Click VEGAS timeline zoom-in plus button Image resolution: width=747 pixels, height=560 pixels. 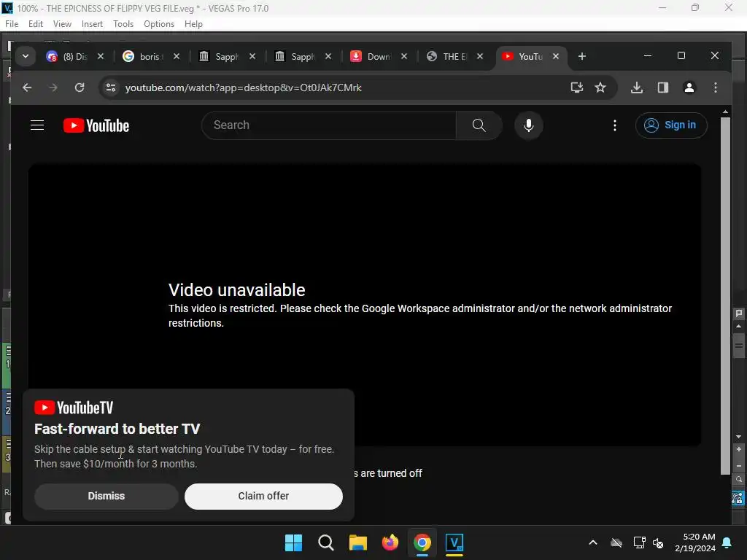click(738, 449)
